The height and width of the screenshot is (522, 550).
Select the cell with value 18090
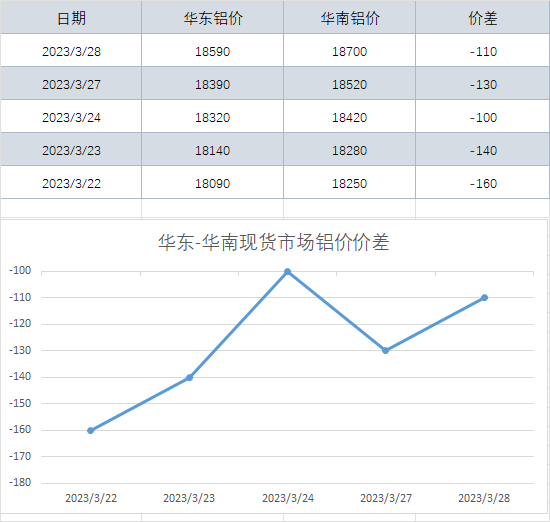213,183
